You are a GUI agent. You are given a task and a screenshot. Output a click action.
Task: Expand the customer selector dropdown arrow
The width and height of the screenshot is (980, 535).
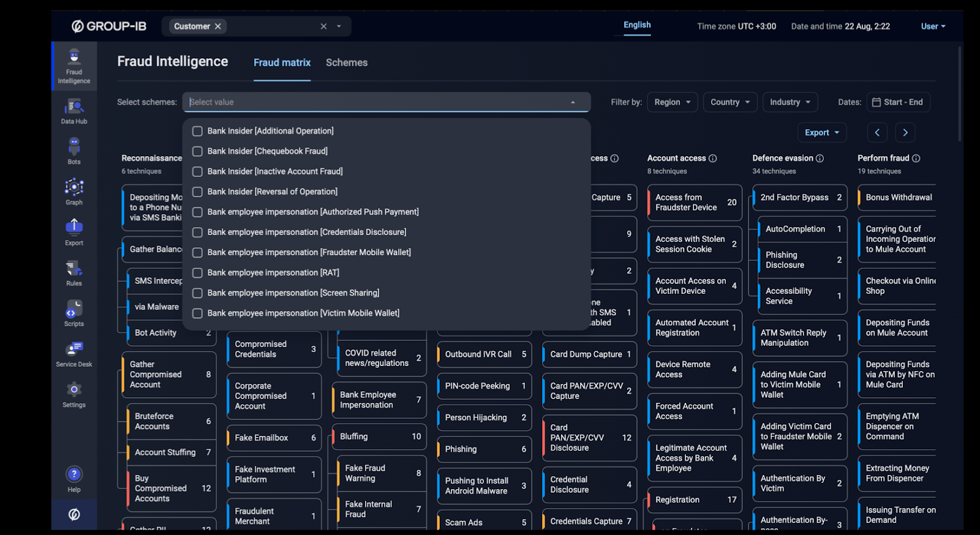(339, 26)
